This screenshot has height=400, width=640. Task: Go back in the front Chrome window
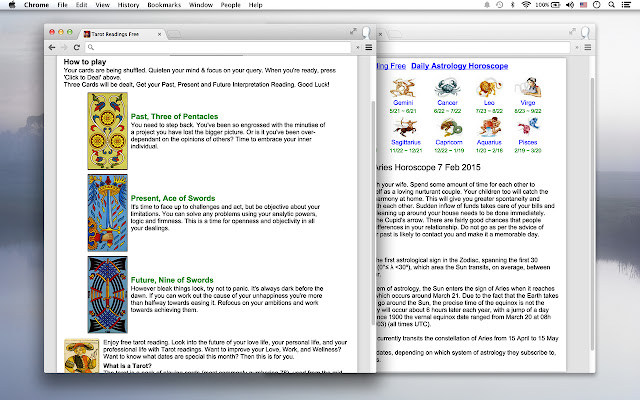tap(52, 47)
